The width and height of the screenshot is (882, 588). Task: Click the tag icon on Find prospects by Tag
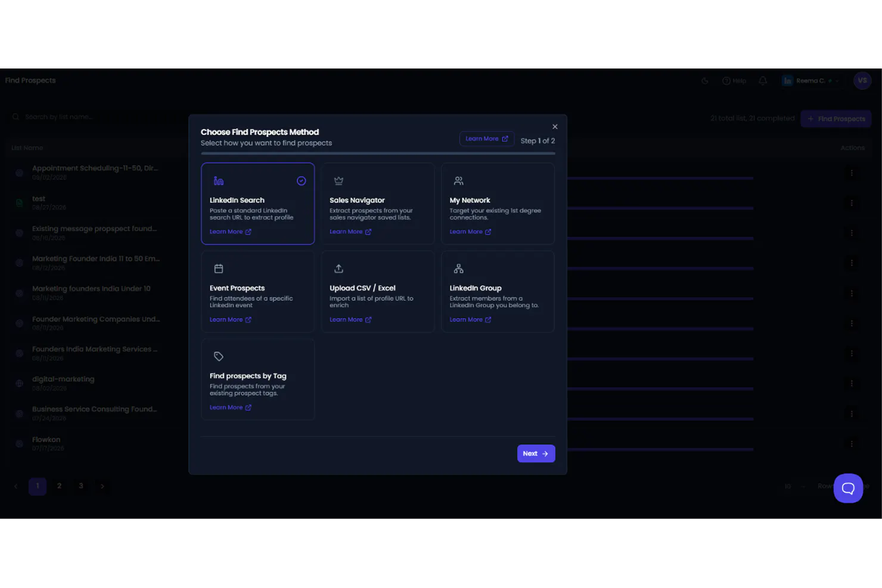[x=219, y=356]
